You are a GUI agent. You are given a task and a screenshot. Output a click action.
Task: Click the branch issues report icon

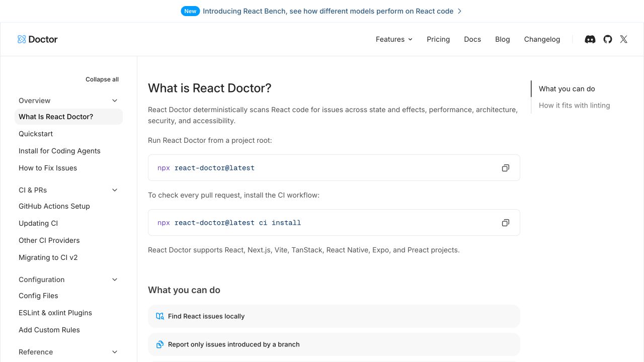point(160,344)
